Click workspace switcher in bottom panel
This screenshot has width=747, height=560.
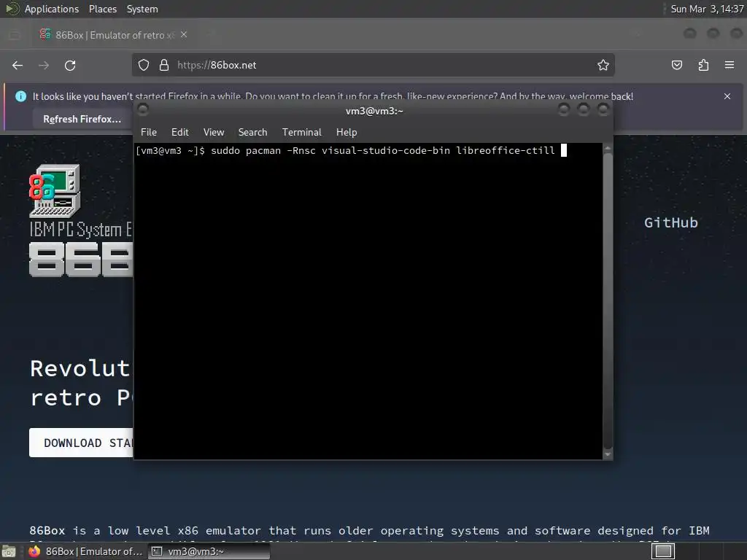662,551
